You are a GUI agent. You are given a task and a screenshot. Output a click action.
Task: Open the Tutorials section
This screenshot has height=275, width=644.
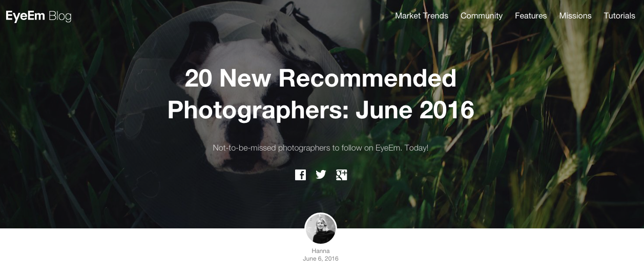click(x=619, y=16)
